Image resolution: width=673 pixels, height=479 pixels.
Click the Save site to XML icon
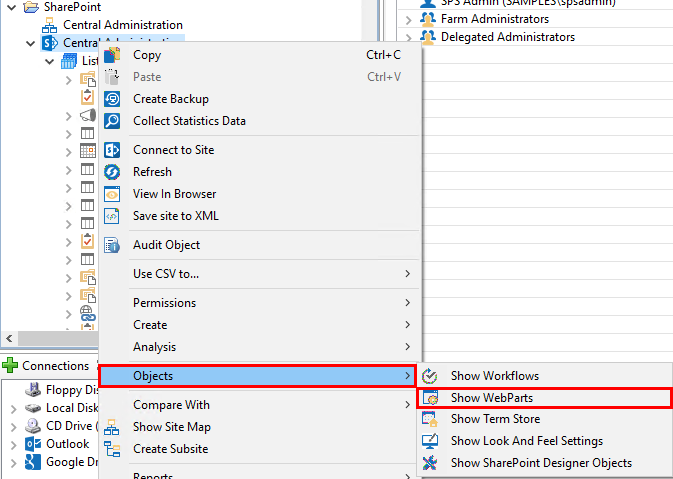pyautogui.click(x=113, y=216)
